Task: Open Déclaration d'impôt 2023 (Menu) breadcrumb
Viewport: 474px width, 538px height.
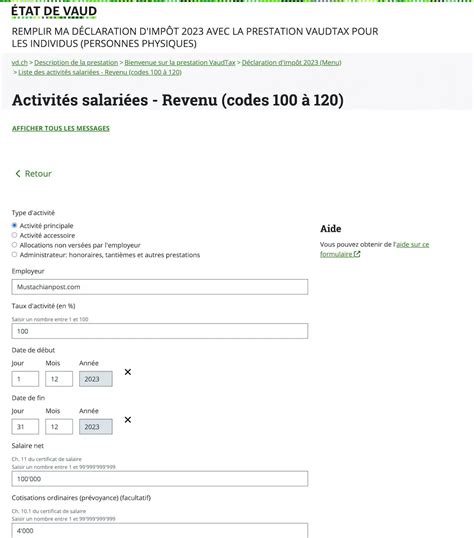Action: coord(291,62)
